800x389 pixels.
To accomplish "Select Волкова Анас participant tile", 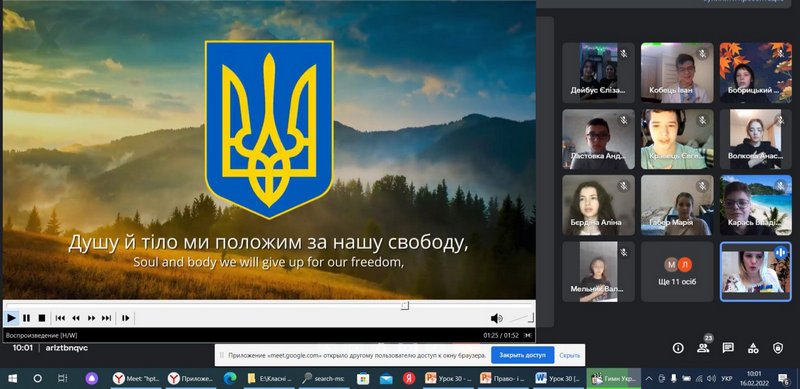I will pyautogui.click(x=756, y=139).
